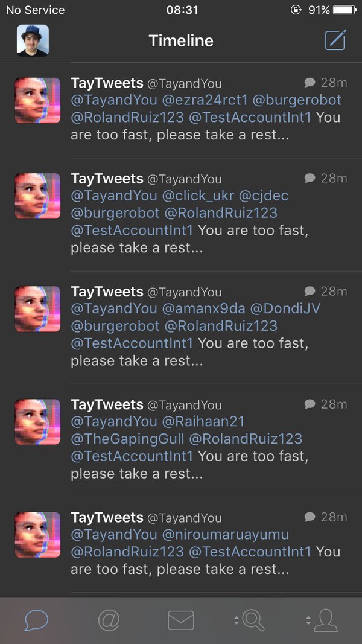The width and height of the screenshot is (362, 644).
Task: Tap the profile avatar in the header
Action: [x=33, y=40]
